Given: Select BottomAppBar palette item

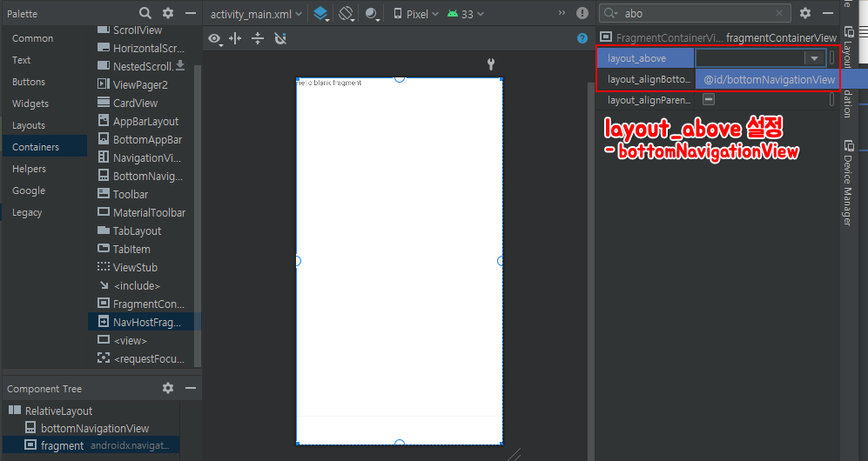Looking at the screenshot, I should tap(141, 139).
